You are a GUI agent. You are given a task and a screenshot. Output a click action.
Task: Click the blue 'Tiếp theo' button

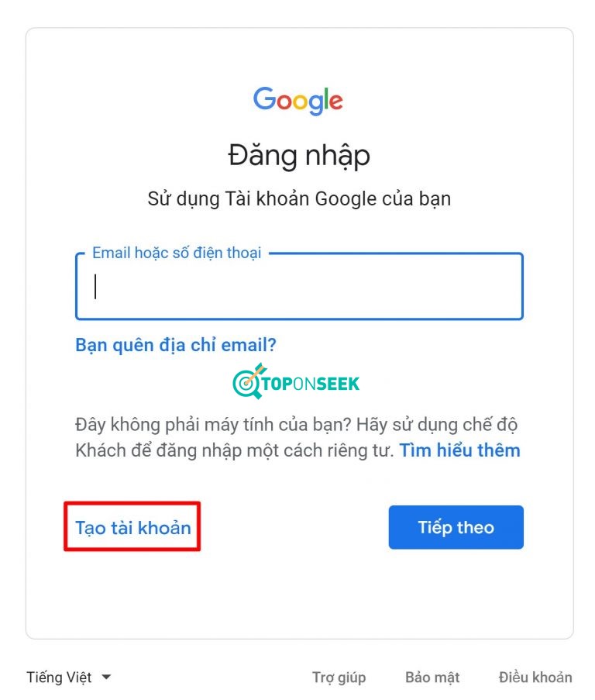point(456,527)
